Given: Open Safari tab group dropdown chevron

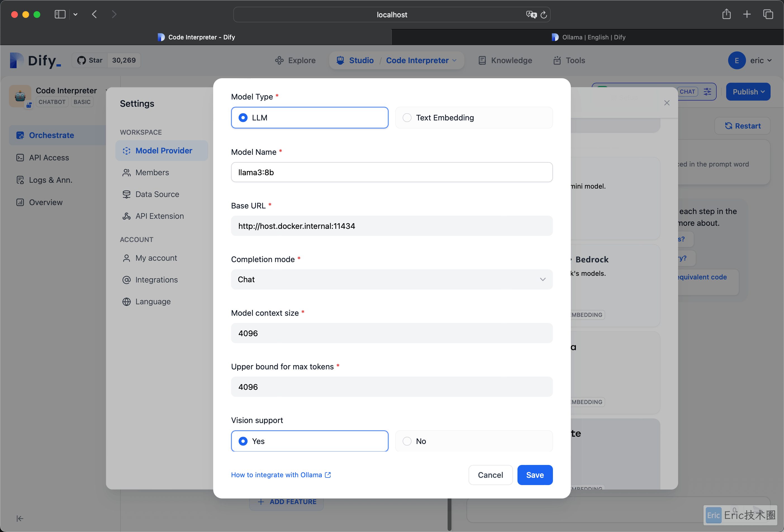Looking at the screenshot, I should pyautogui.click(x=75, y=14).
